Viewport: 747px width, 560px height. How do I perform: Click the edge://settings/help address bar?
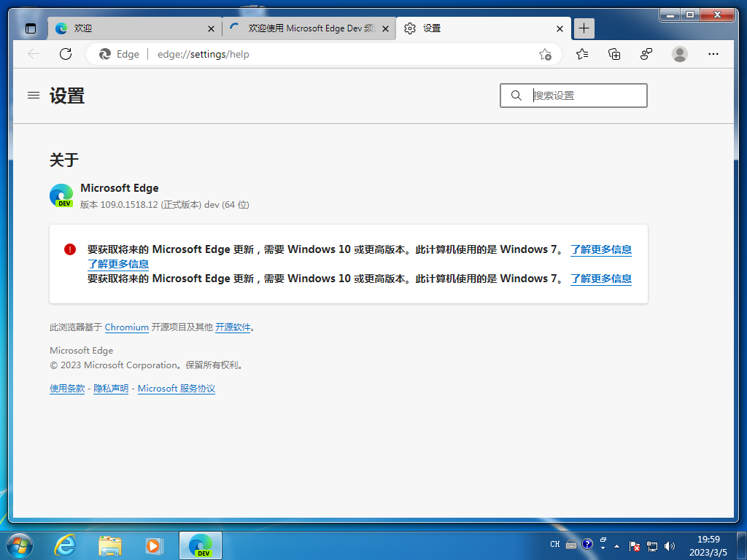[324, 54]
